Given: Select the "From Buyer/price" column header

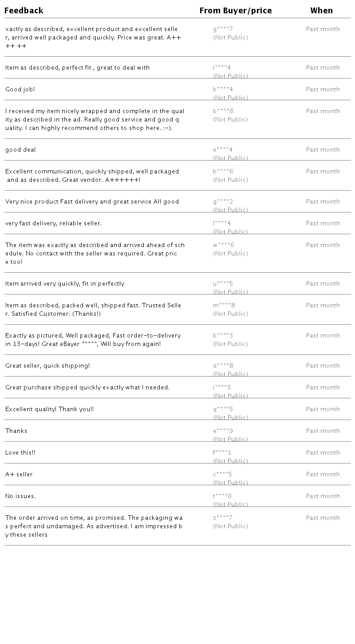Looking at the screenshot, I should (x=235, y=11).
